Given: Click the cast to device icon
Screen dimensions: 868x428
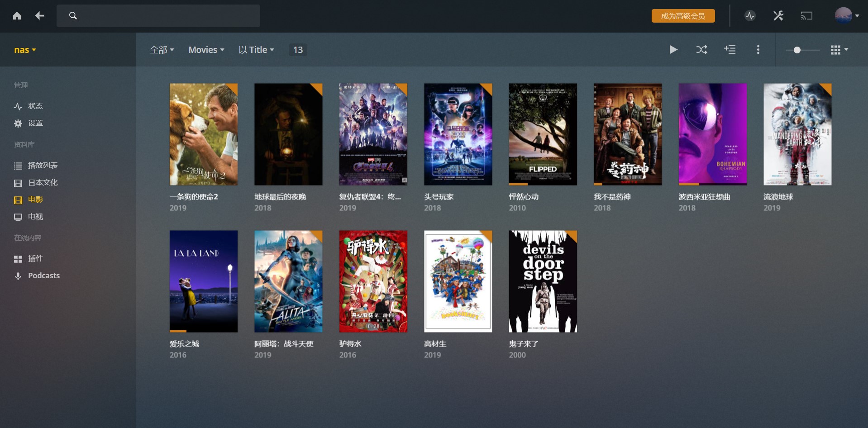Looking at the screenshot, I should tap(806, 16).
